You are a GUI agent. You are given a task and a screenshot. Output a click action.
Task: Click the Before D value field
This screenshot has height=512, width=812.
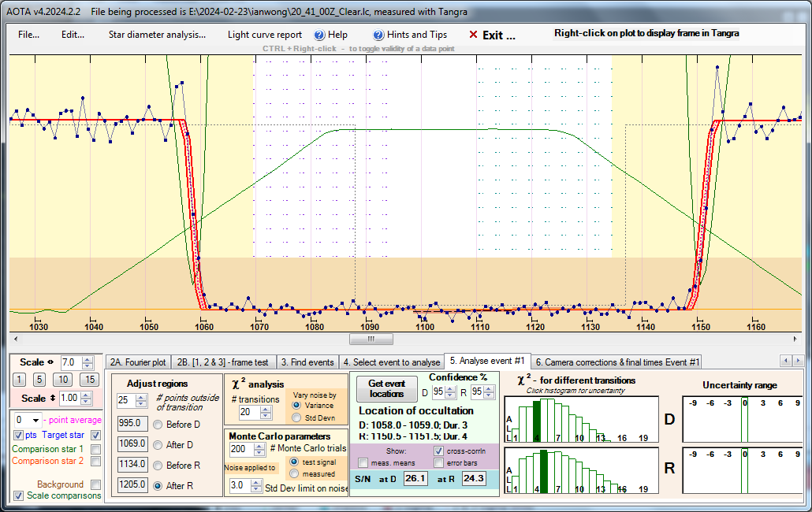tap(133, 422)
